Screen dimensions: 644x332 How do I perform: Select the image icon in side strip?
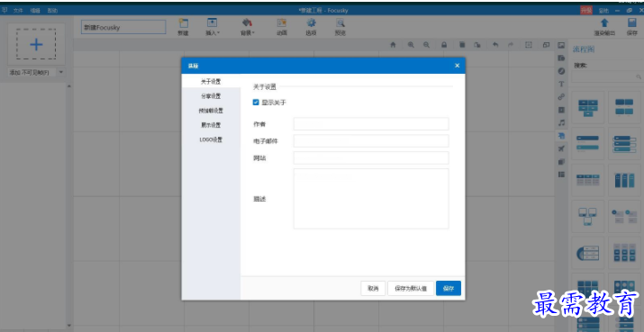click(561, 45)
